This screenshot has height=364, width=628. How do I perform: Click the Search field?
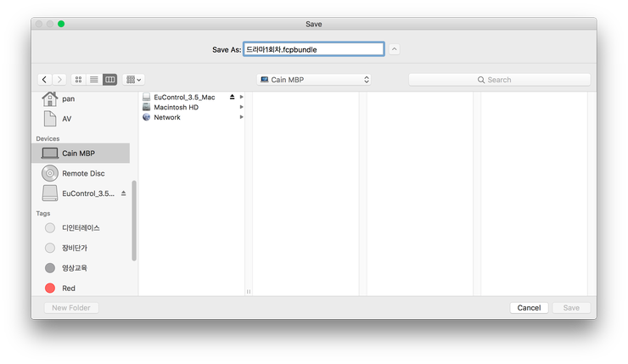(x=500, y=80)
